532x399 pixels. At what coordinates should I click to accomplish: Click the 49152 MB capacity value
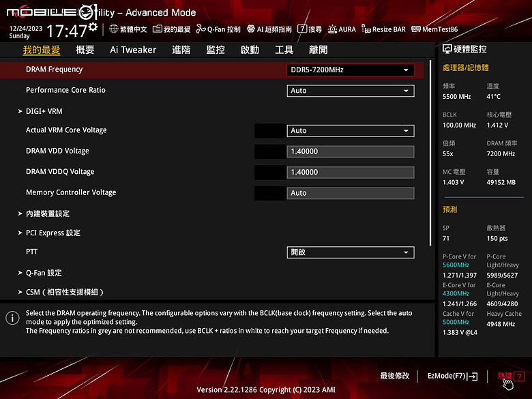coord(501,182)
